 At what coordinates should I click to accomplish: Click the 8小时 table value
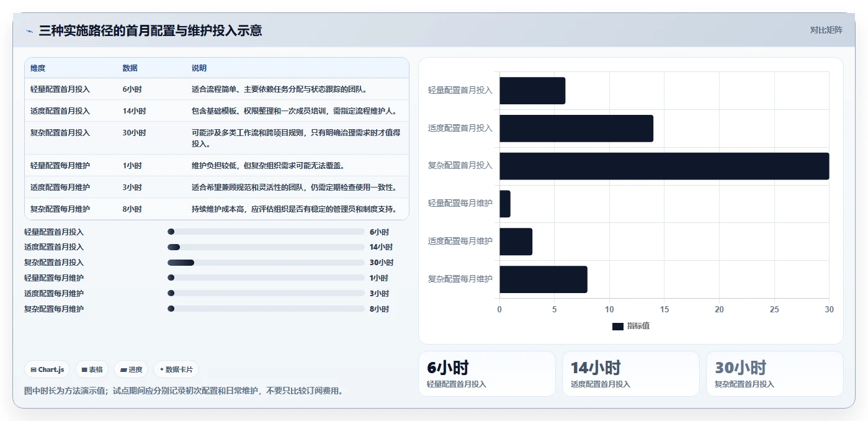[x=132, y=209]
